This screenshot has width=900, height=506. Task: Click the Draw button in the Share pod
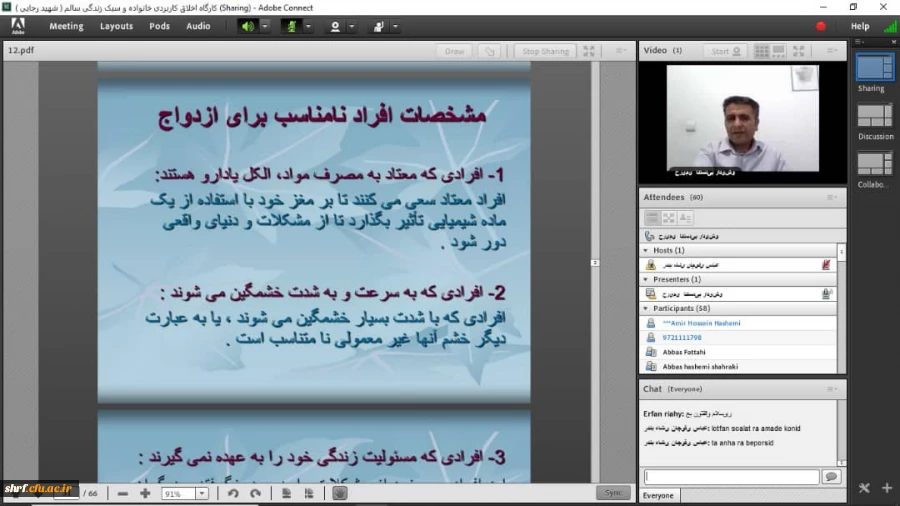pos(454,51)
